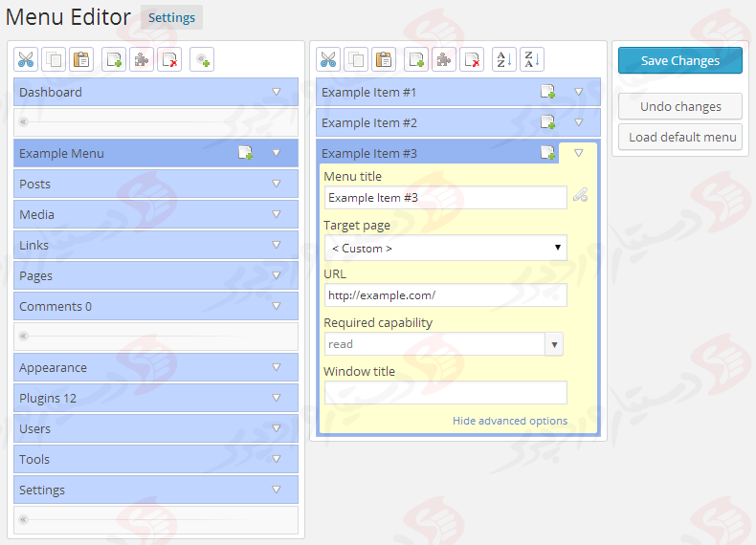Screen dimensions: 756x545
Task: Reset Menu title field with eraser icon
Action: click(581, 195)
